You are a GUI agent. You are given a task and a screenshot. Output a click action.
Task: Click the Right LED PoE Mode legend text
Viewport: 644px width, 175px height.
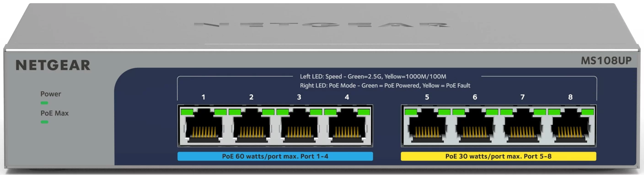tap(385, 85)
